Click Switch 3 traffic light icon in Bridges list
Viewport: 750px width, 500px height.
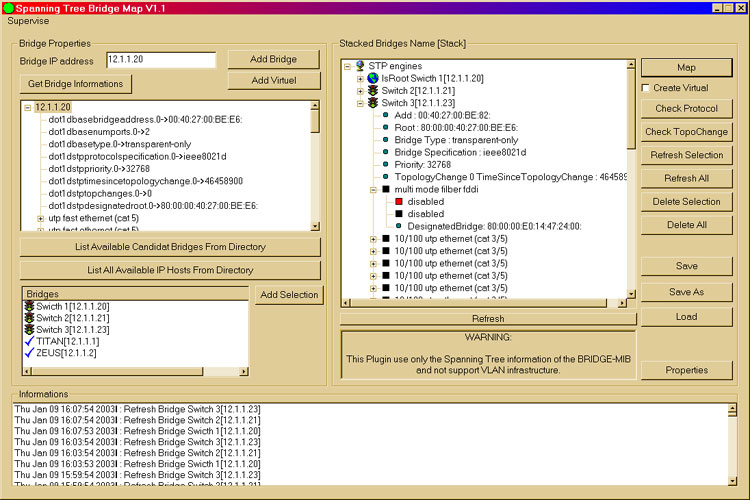[29, 330]
